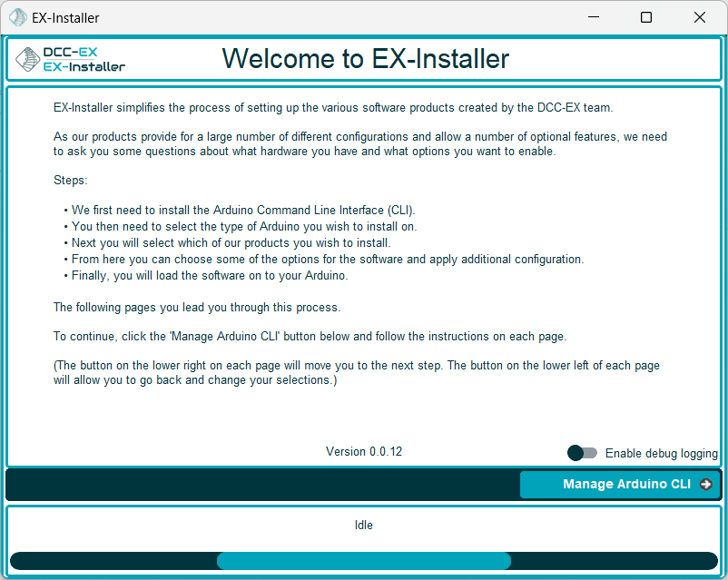
Task: Click the arrow icon on Manage Arduino CLI
Action: coord(706,485)
